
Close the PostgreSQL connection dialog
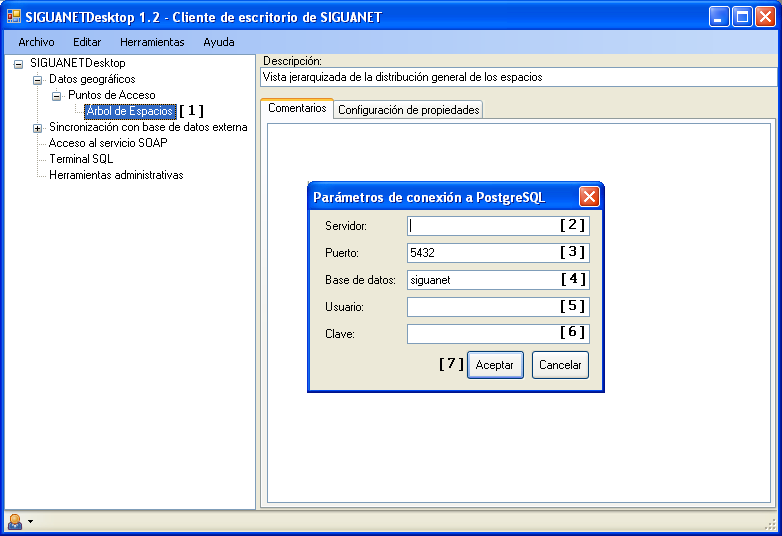(589, 196)
